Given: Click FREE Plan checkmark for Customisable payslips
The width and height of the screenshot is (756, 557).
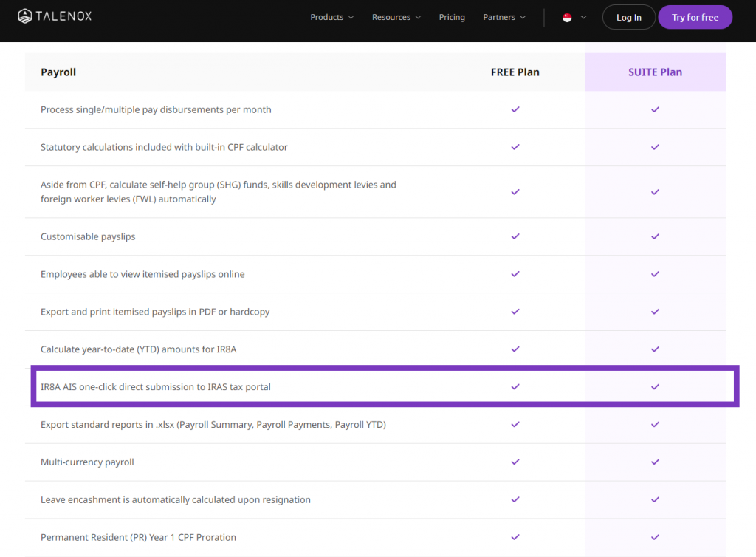Looking at the screenshot, I should (x=515, y=236).
